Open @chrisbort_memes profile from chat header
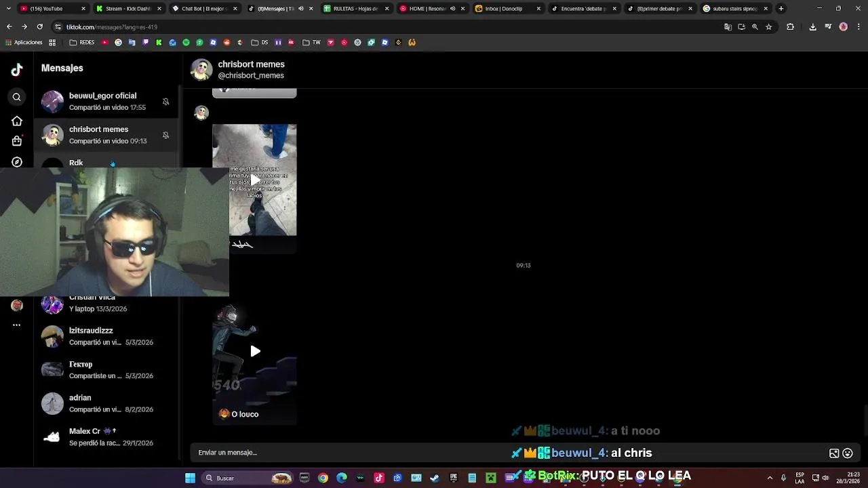 coord(251,75)
